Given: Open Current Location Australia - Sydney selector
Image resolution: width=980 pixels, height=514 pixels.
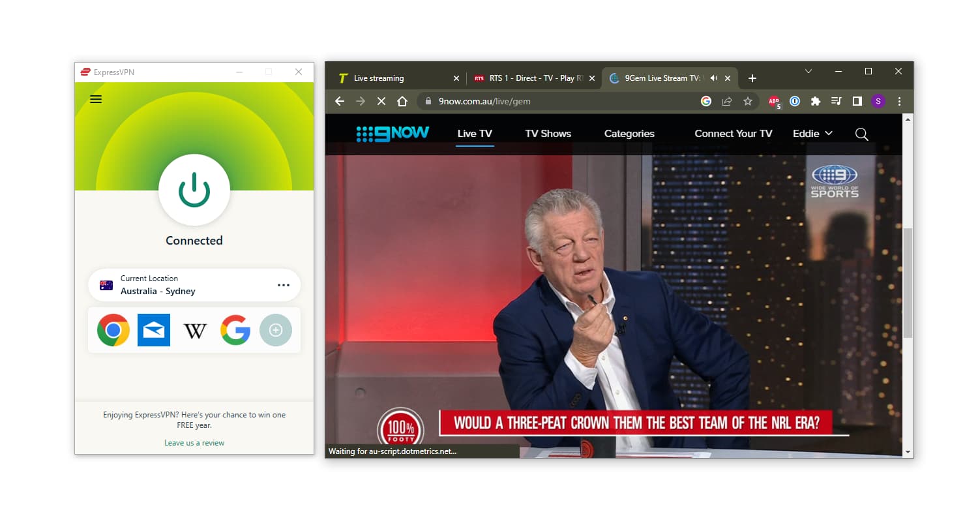Looking at the screenshot, I should point(194,285).
